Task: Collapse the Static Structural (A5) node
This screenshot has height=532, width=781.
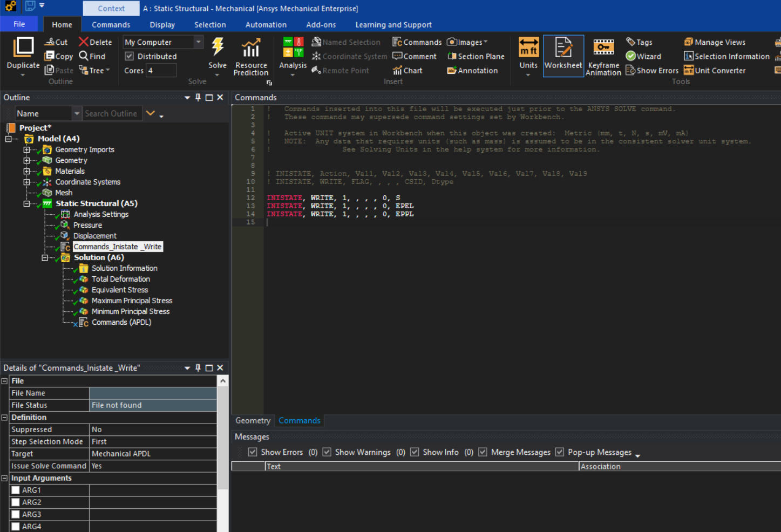Action: [x=26, y=203]
